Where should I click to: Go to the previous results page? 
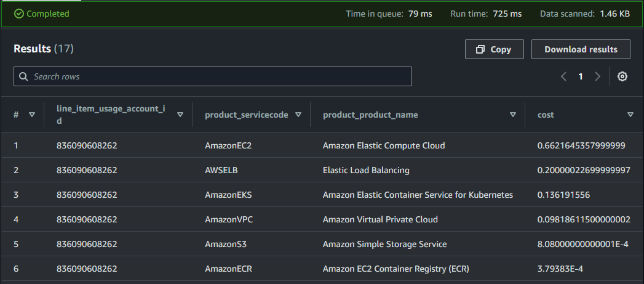click(563, 76)
